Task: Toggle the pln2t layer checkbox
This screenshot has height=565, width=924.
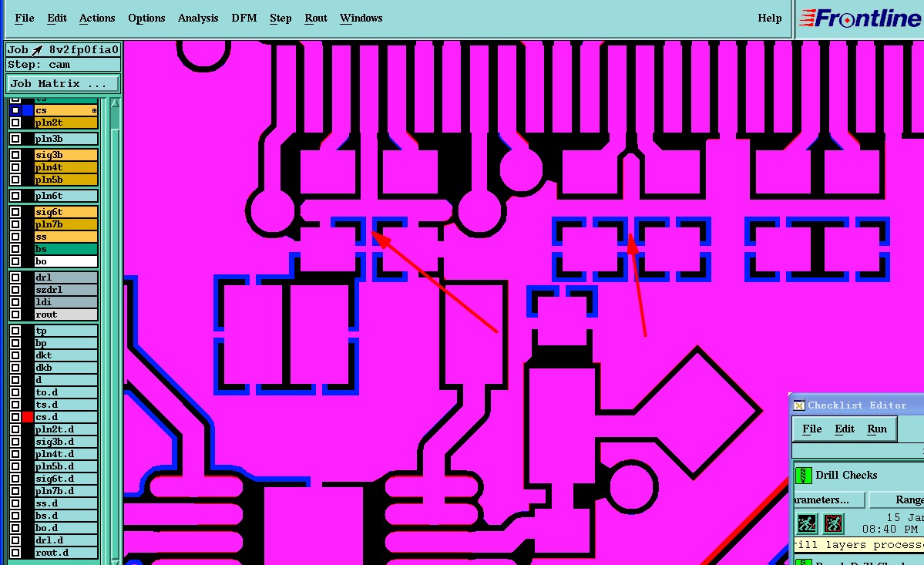Action: click(15, 123)
